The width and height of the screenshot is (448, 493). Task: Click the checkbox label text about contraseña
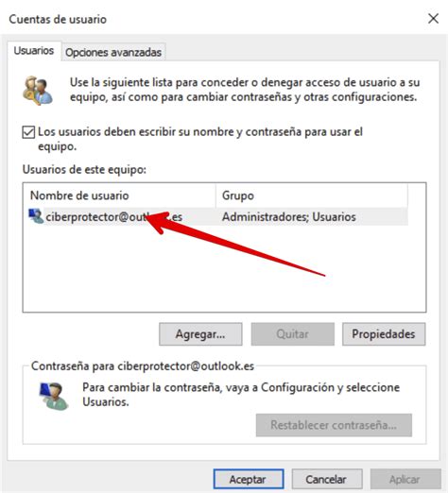click(200, 139)
